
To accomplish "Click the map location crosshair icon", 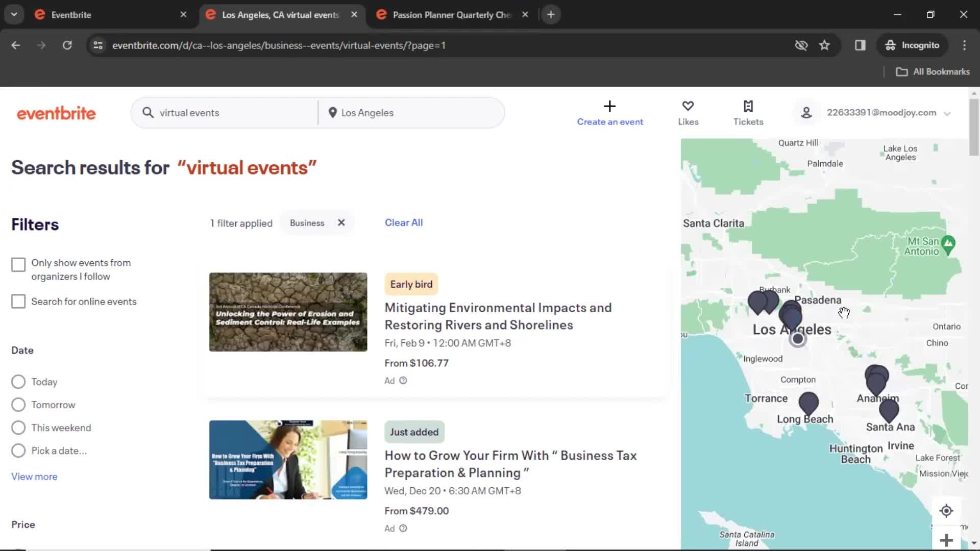I will (x=947, y=510).
